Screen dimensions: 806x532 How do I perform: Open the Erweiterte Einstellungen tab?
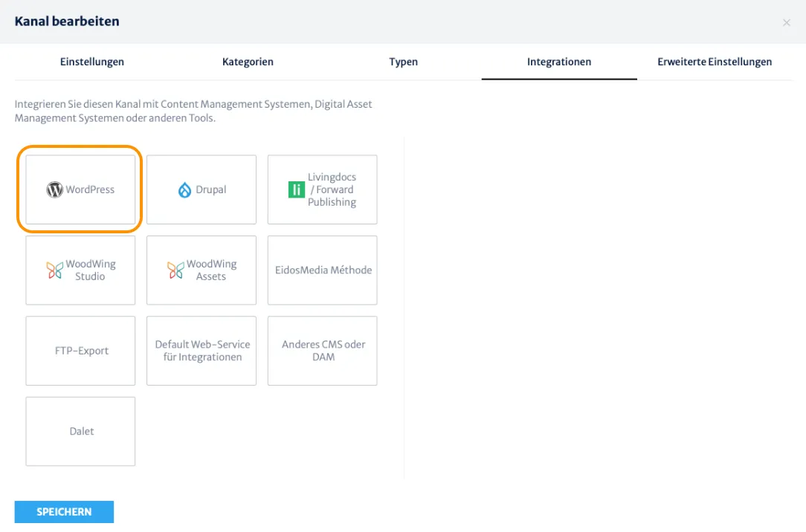click(715, 62)
